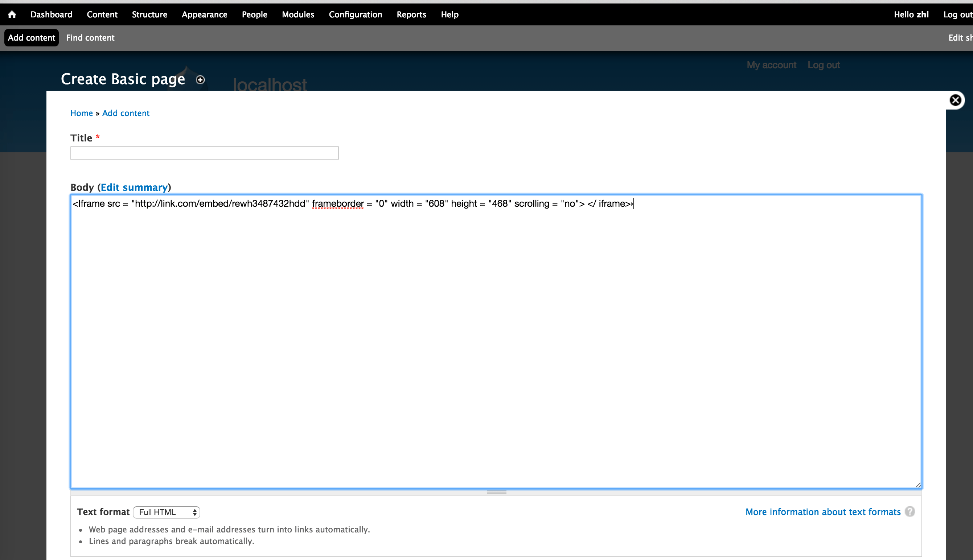Click the Home breadcrumb link
Image resolution: width=973 pixels, height=560 pixels.
pos(82,113)
